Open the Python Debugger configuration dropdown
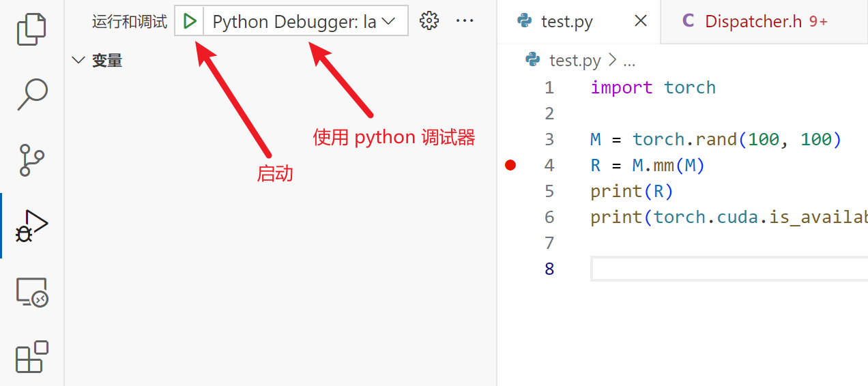This screenshot has height=386, width=868. 304,21
